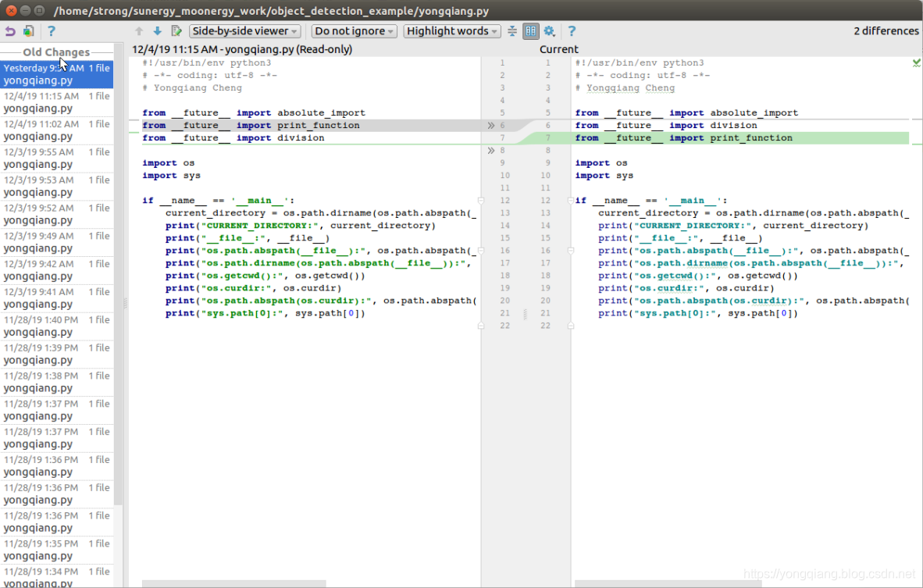923x588 pixels.
Task: Open the Do not ignore whitespace dropdown
Action: [x=353, y=30]
